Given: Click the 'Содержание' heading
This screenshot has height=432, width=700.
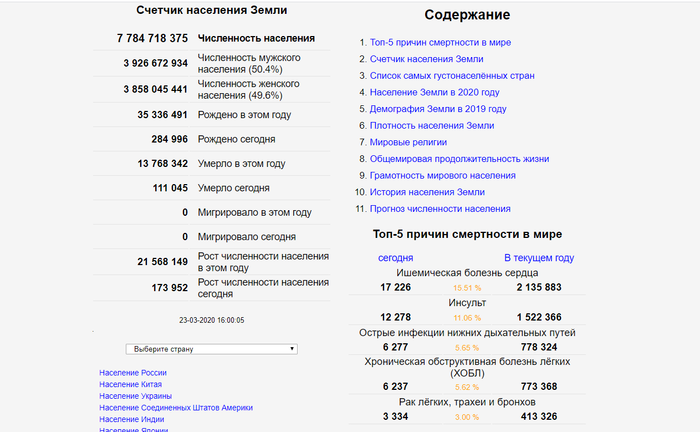Looking at the screenshot, I should pyautogui.click(x=467, y=15).
